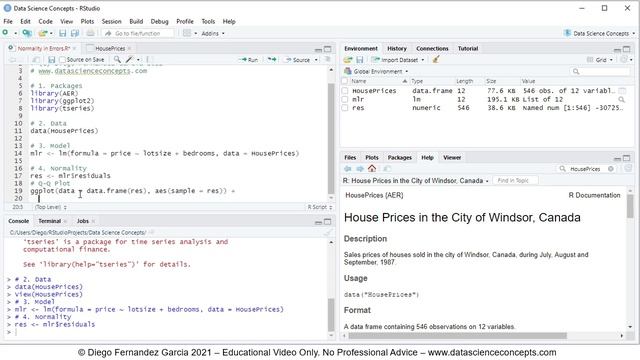The width and height of the screenshot is (640, 360).
Task: Click the R Script file type selector
Action: coord(320,207)
